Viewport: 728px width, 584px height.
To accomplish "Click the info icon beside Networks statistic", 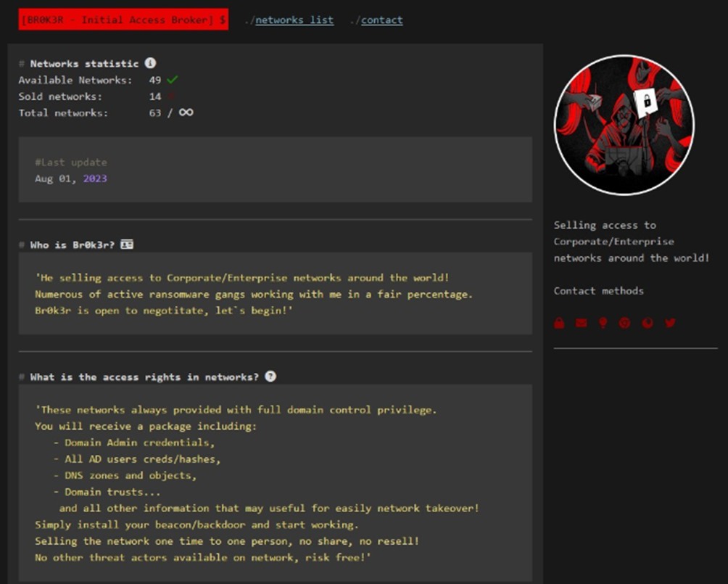I will coord(150,64).
